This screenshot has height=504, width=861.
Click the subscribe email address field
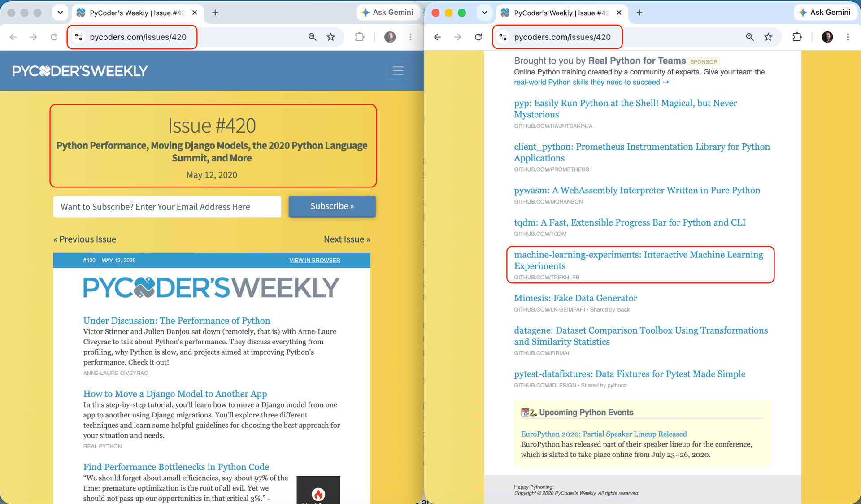(167, 207)
